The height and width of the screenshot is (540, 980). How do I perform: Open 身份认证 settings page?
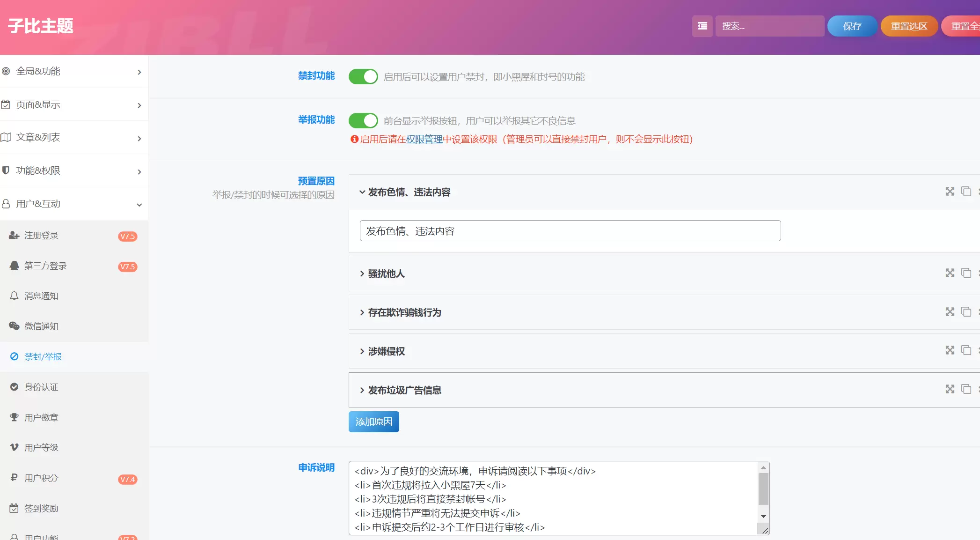click(x=74, y=387)
